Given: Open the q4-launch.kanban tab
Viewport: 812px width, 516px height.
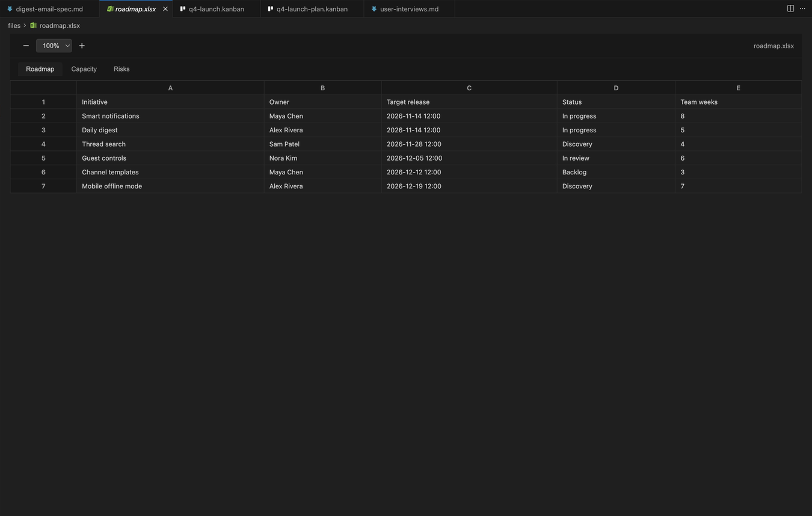Looking at the screenshot, I should point(217,9).
